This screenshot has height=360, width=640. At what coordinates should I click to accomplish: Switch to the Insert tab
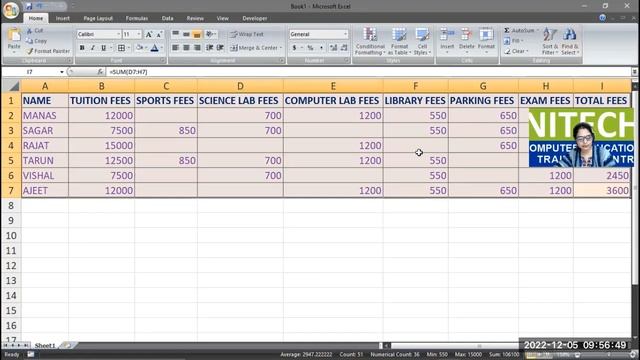62,18
